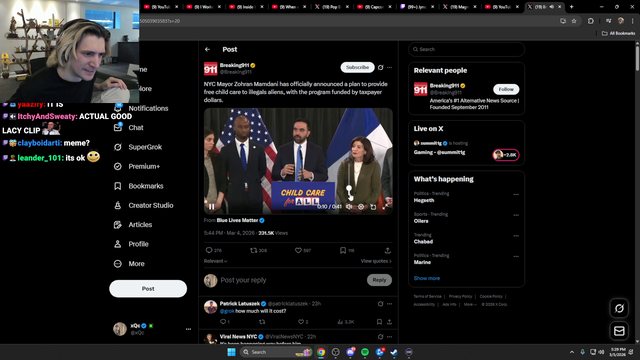The height and width of the screenshot is (360, 640).
Task: Join the summit1g live listener bubble
Action: pyautogui.click(x=506, y=155)
